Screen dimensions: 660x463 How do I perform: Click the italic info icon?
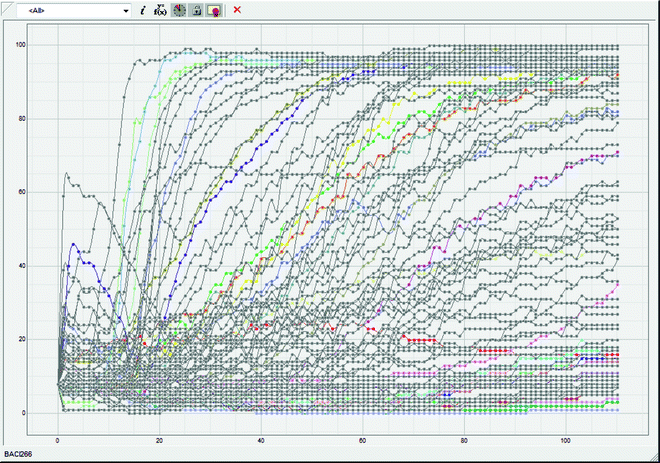click(x=143, y=10)
